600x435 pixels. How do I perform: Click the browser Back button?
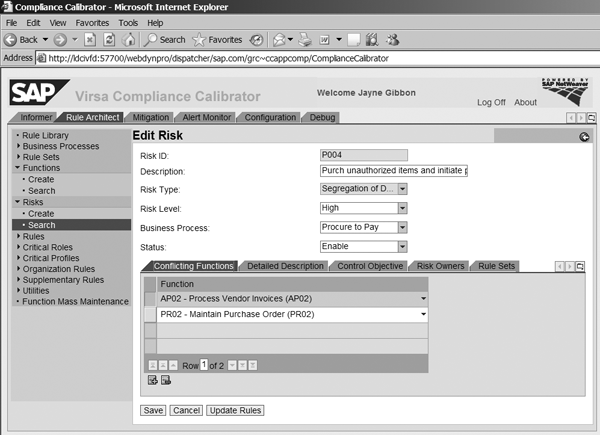pyautogui.click(x=21, y=39)
